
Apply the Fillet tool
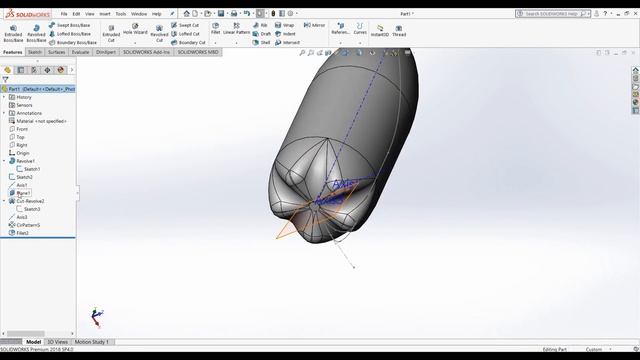tap(216, 29)
